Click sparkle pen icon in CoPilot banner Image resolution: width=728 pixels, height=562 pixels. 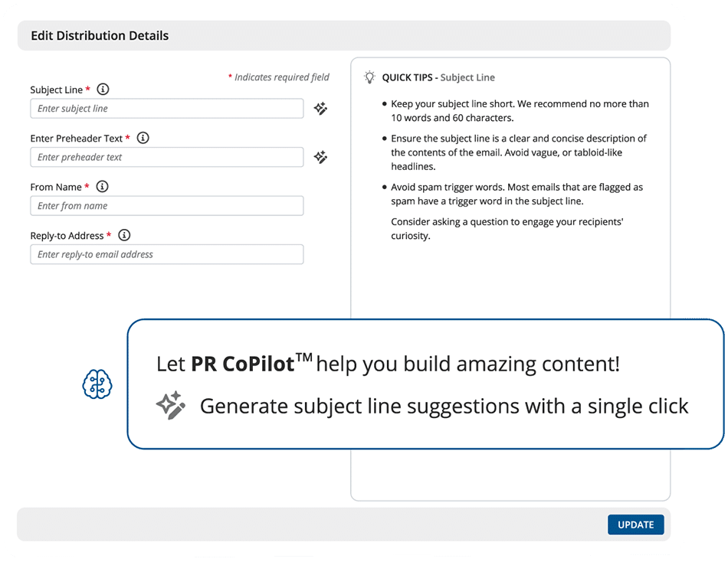tap(171, 406)
